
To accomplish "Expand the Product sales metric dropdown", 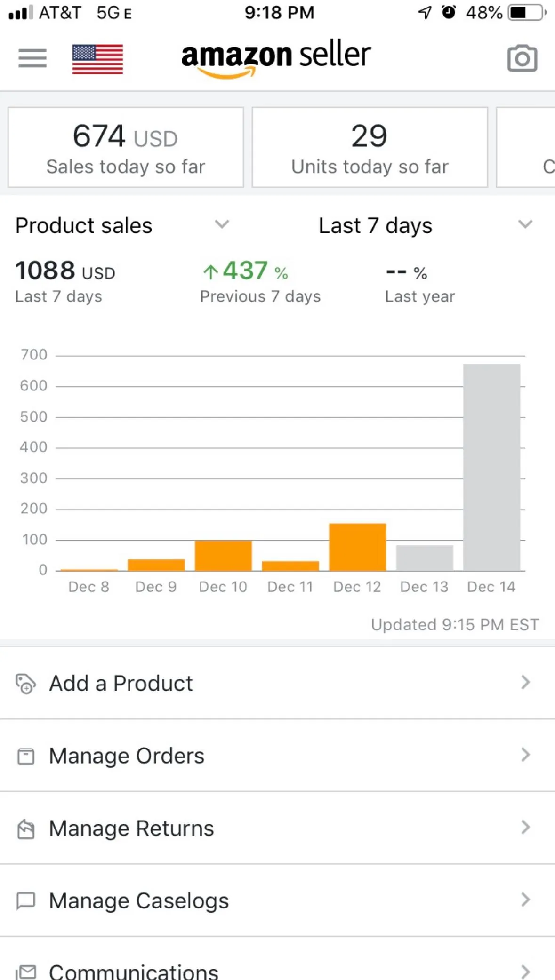I will [x=222, y=224].
